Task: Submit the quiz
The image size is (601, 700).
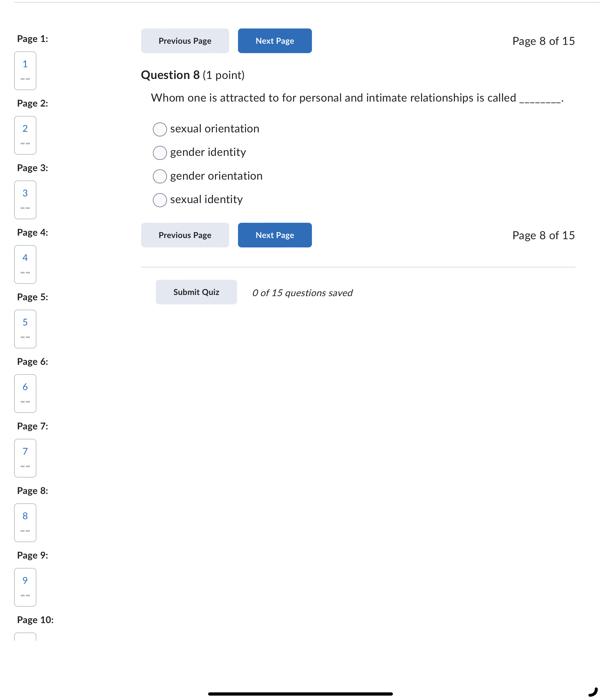Action: (196, 292)
